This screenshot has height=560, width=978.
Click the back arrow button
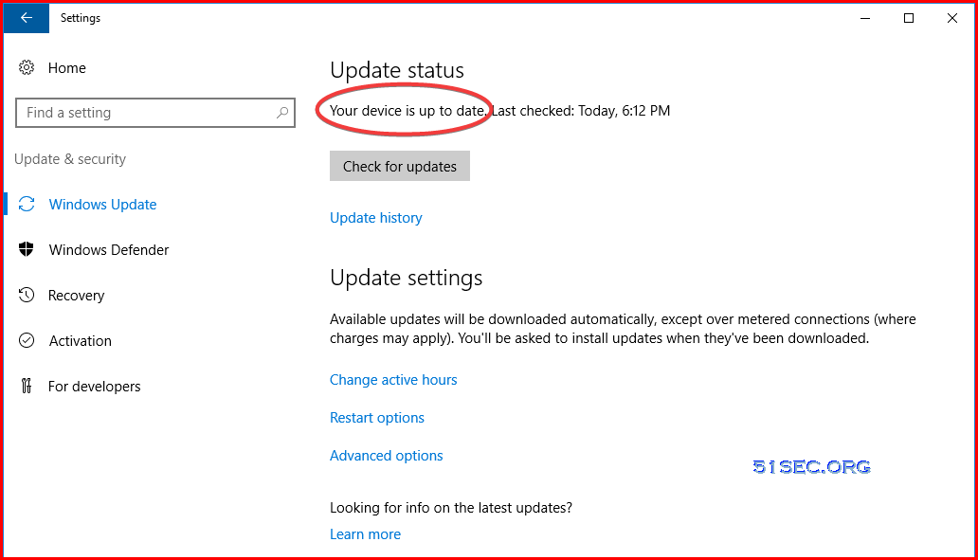click(27, 18)
